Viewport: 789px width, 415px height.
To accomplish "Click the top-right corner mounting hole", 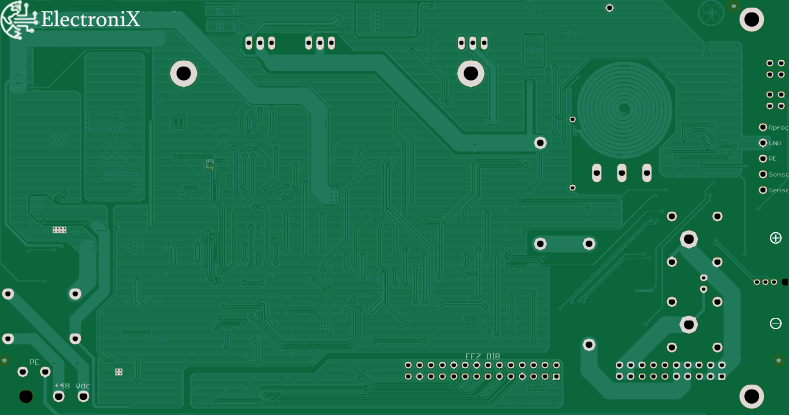I will [751, 18].
